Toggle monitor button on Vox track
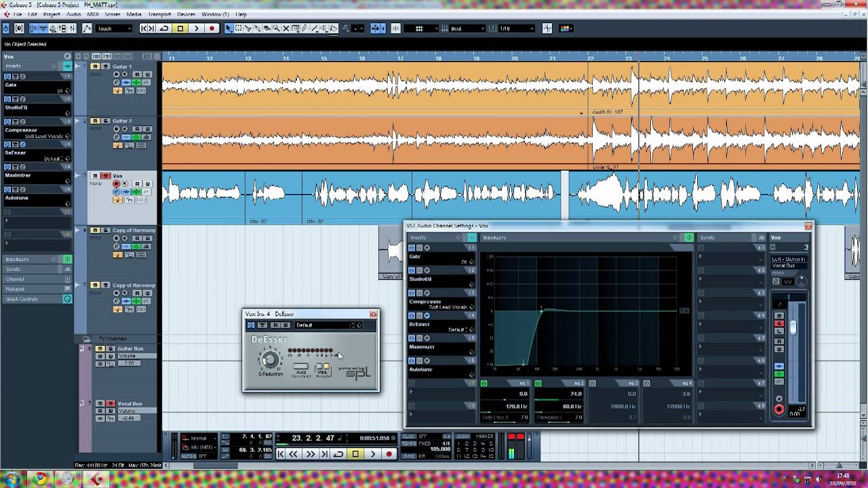Viewport: 868px width, 488px height. point(125,184)
